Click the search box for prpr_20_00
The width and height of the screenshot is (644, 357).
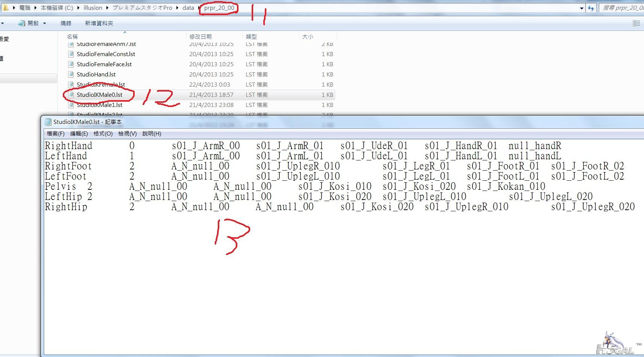click(x=623, y=8)
